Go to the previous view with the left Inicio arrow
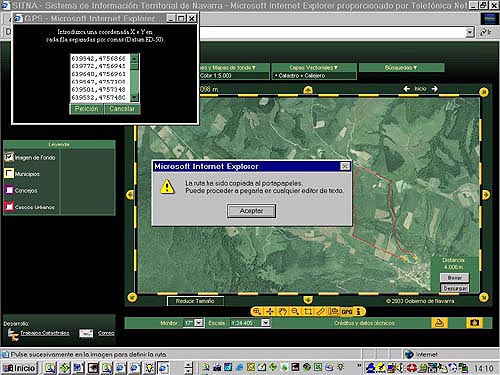Image resolution: width=500 pixels, height=375 pixels. point(407,89)
